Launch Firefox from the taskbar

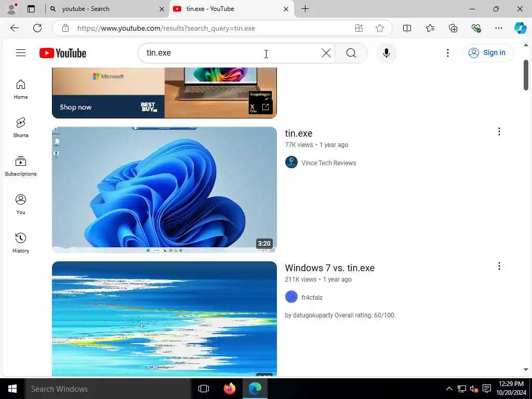[x=230, y=389]
